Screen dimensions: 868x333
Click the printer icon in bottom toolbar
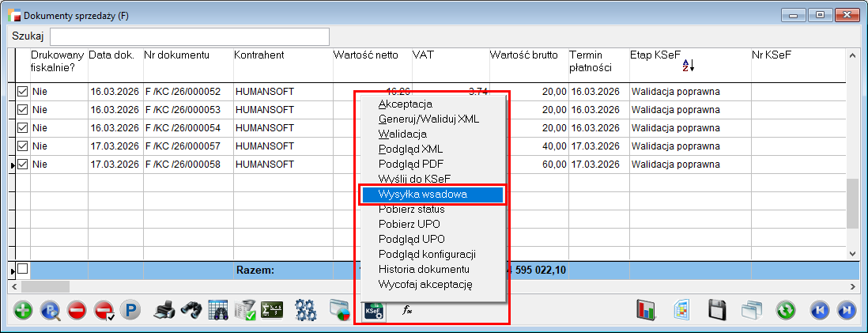click(164, 310)
